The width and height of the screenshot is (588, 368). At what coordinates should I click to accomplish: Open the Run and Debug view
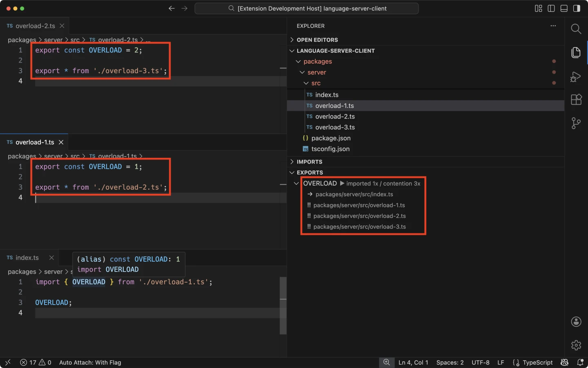click(x=576, y=76)
